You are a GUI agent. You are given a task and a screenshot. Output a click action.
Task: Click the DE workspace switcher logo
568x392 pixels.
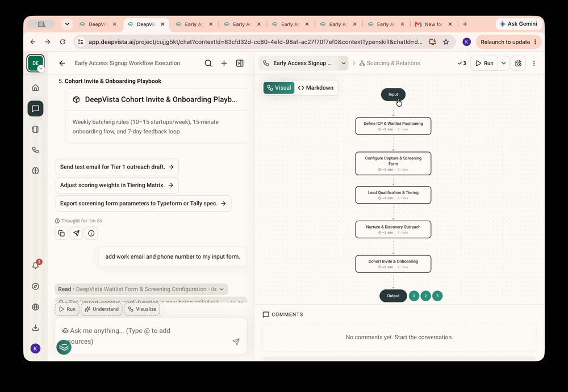pos(35,64)
